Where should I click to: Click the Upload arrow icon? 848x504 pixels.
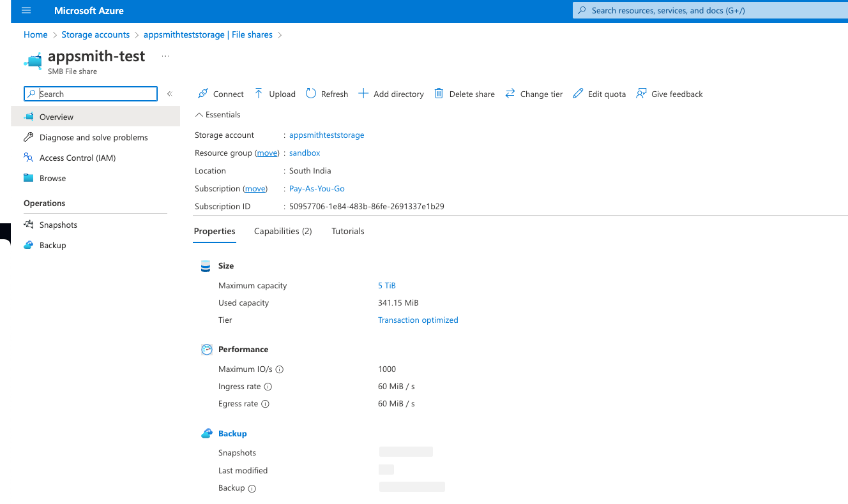coord(259,94)
